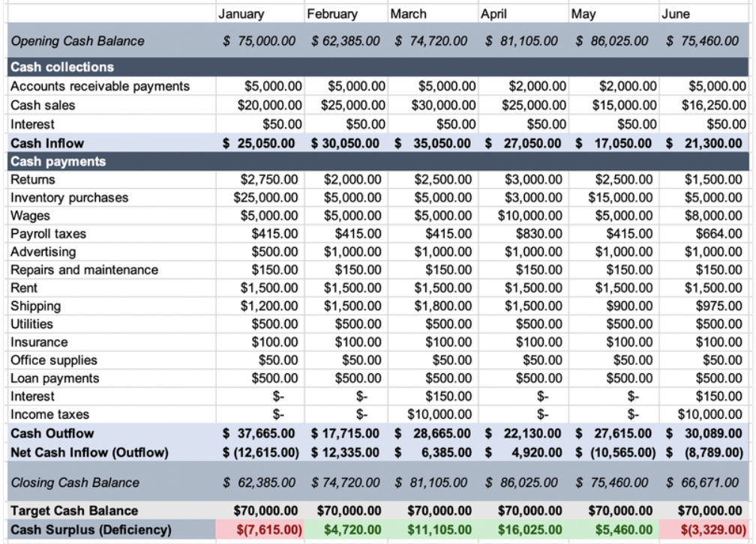
Task: Click March shipping $1,800.00
Action: tap(442, 306)
